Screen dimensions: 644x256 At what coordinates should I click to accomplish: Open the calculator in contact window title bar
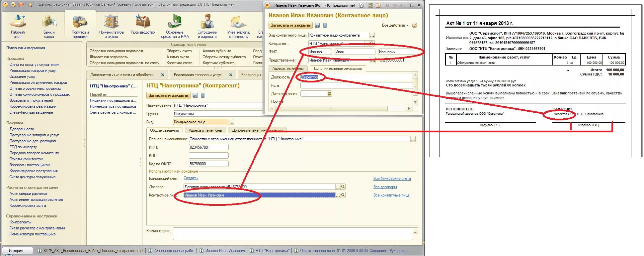[370, 5]
